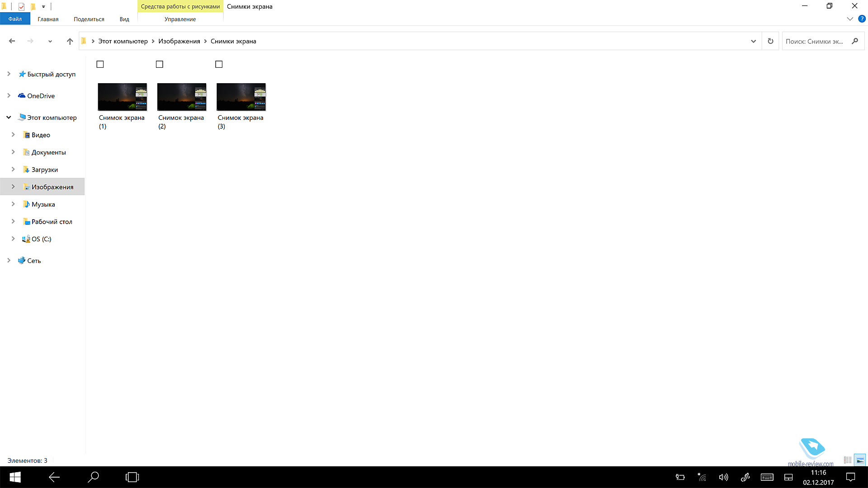This screenshot has height=488, width=868.
Task: Open the address bar history dropdown
Action: (753, 41)
